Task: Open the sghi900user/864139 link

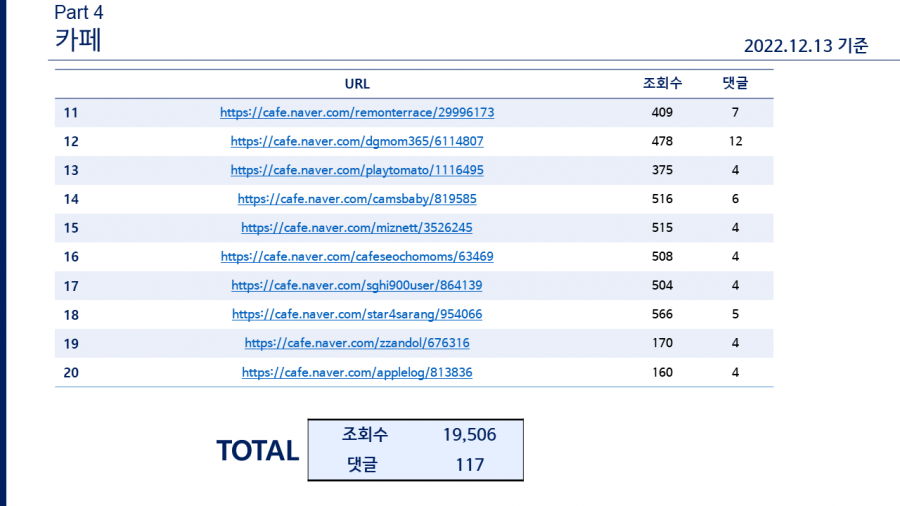Action: point(357,285)
